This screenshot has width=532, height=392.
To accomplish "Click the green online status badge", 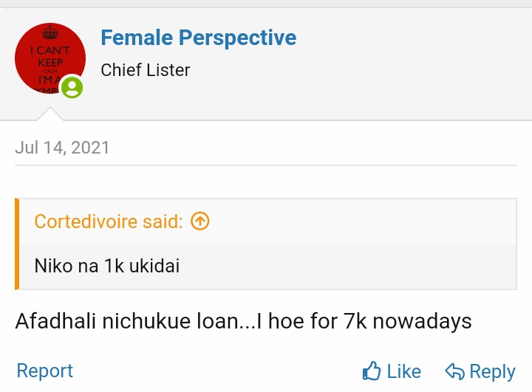I will (72, 88).
